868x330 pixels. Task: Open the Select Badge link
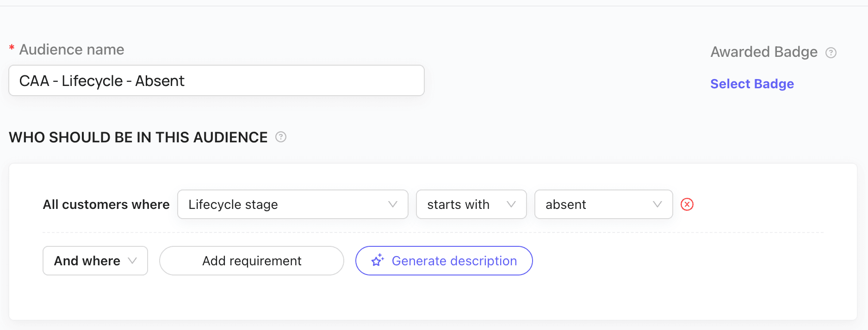tap(752, 84)
